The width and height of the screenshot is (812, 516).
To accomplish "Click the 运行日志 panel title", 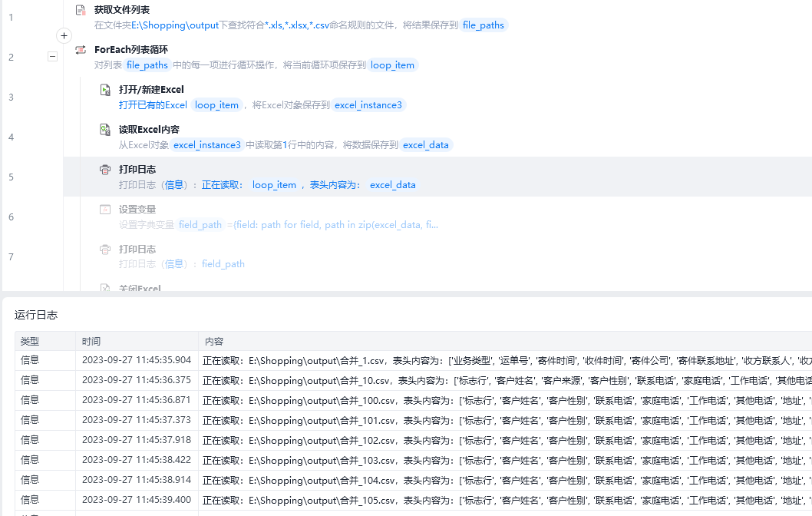I will pyautogui.click(x=36, y=315).
